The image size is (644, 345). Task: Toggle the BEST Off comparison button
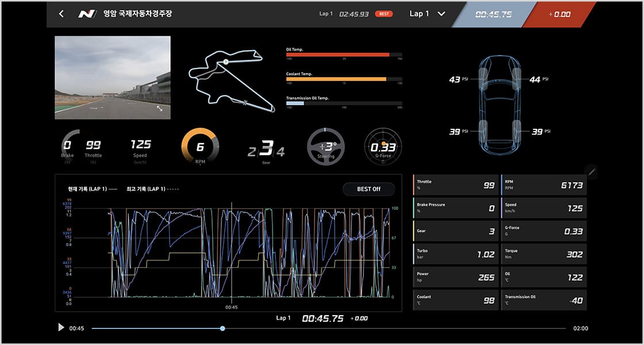click(x=369, y=189)
